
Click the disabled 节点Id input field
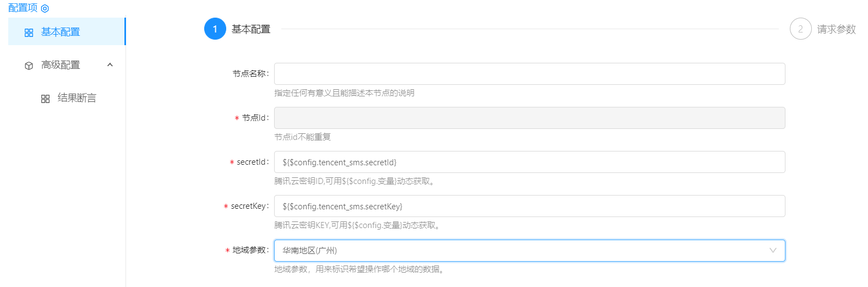click(529, 118)
